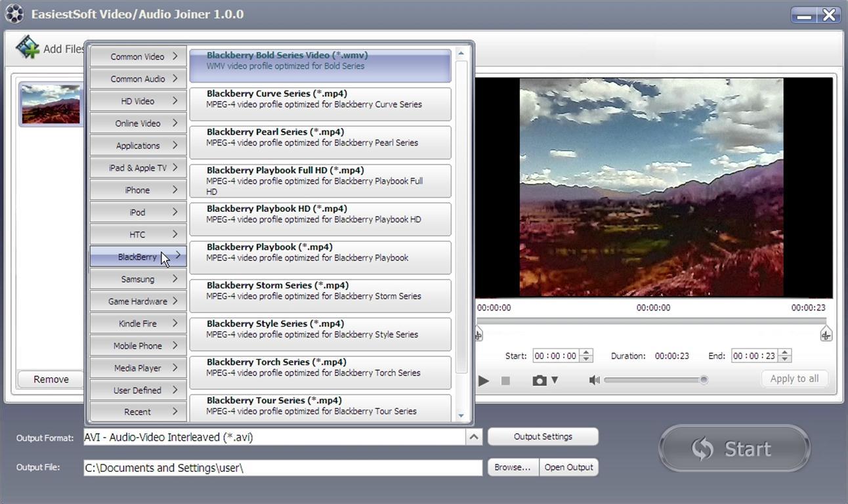This screenshot has height=504, width=848.
Task: Take a snapshot with the camera icon
Action: pyautogui.click(x=540, y=380)
